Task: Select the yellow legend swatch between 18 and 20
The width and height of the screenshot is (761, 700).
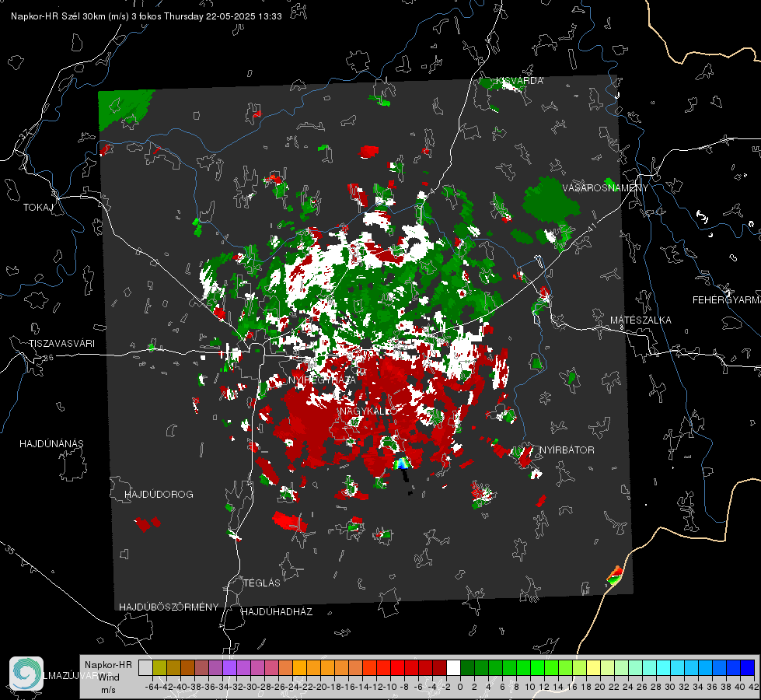Action: pos(594,667)
